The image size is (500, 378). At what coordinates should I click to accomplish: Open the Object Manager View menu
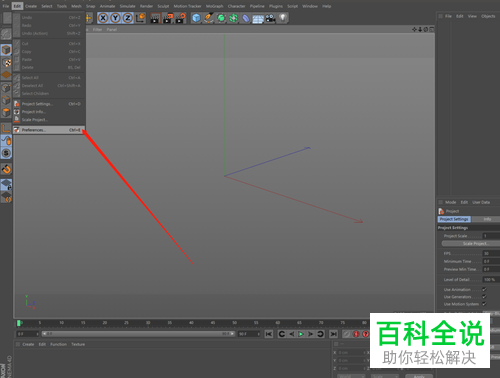pos(472,16)
